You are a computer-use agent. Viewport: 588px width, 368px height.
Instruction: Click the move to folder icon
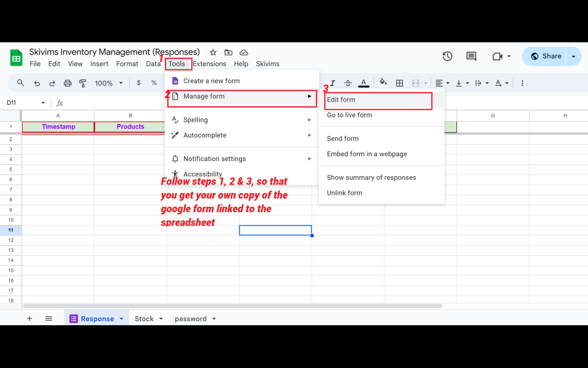[228, 52]
